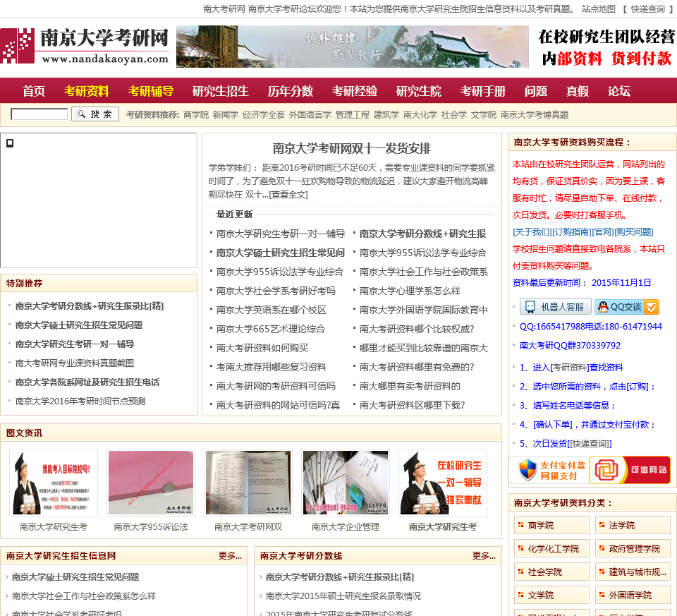Open the 法学院 category button
This screenshot has height=616, width=677.
[x=633, y=525]
